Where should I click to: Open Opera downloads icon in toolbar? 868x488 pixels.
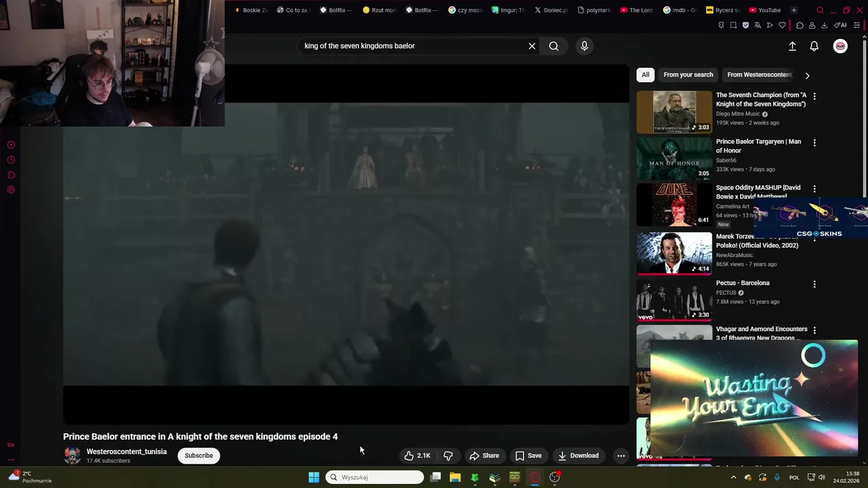(824, 25)
